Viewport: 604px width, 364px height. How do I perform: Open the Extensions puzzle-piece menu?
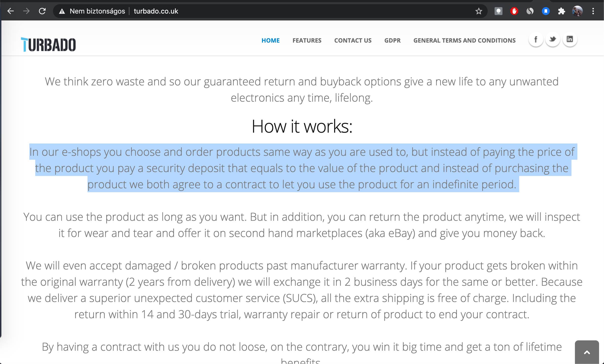point(561,11)
